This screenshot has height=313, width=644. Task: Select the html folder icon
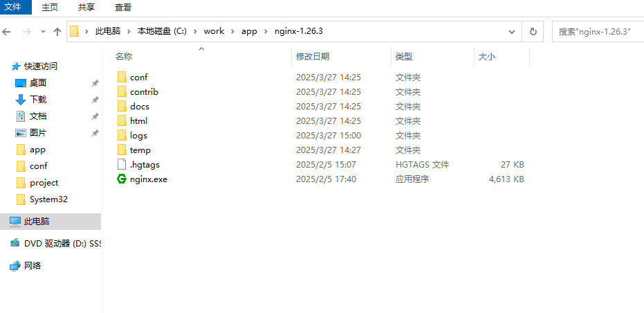[x=122, y=120]
